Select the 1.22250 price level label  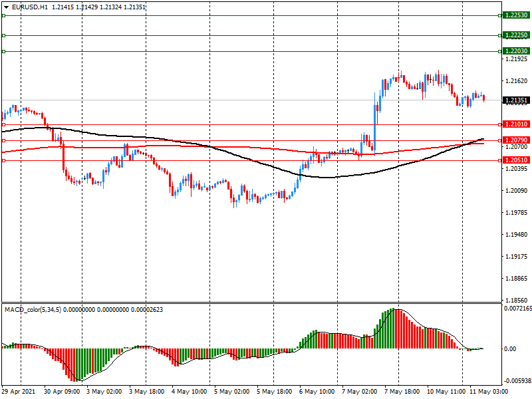click(516, 35)
